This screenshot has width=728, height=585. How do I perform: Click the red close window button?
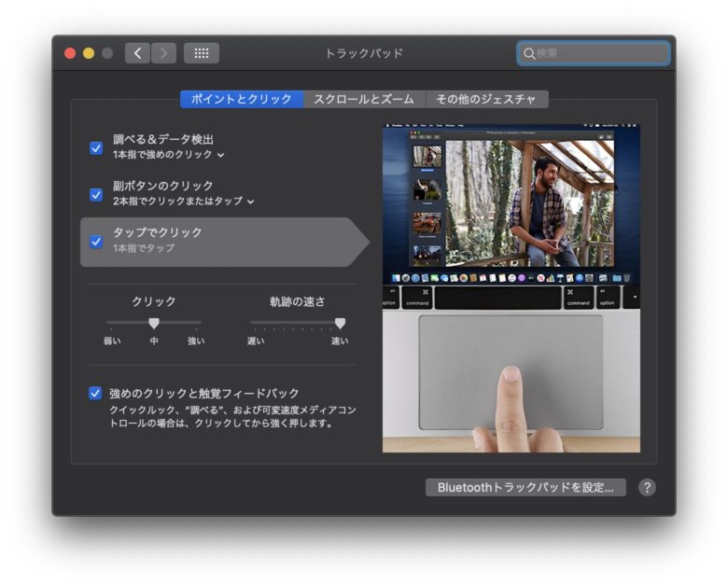coord(70,53)
